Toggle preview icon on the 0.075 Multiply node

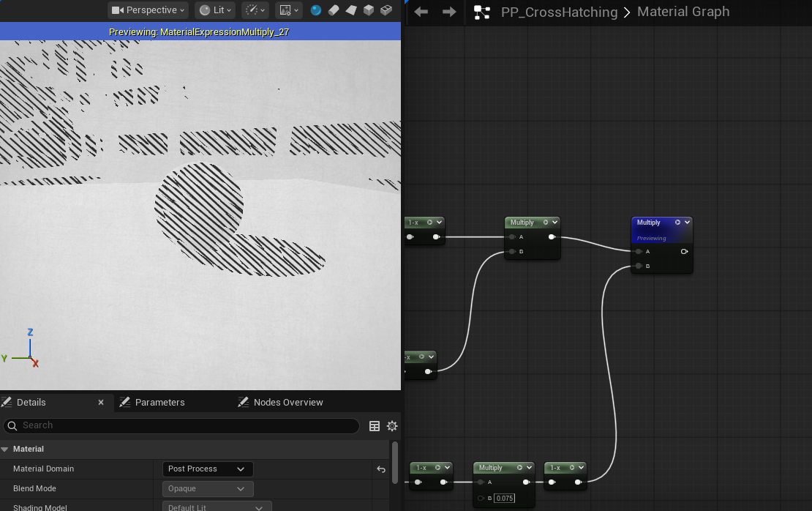519,468
